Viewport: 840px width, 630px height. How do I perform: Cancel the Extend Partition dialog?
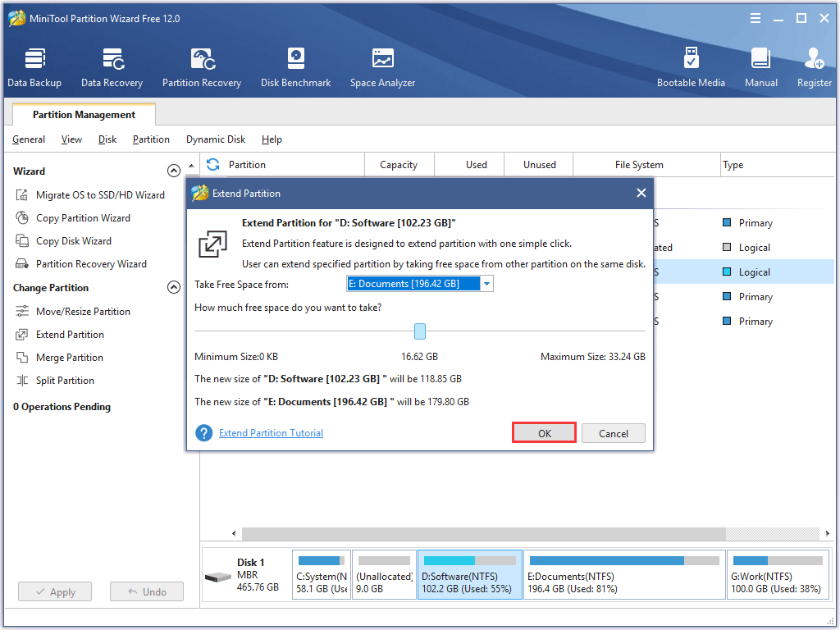613,433
